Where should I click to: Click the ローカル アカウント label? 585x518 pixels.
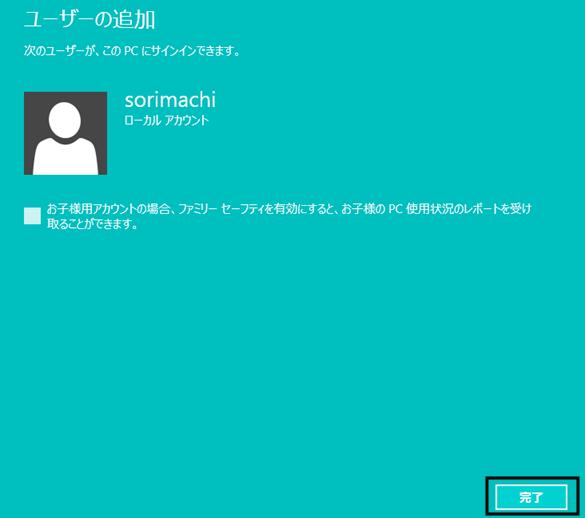166,121
